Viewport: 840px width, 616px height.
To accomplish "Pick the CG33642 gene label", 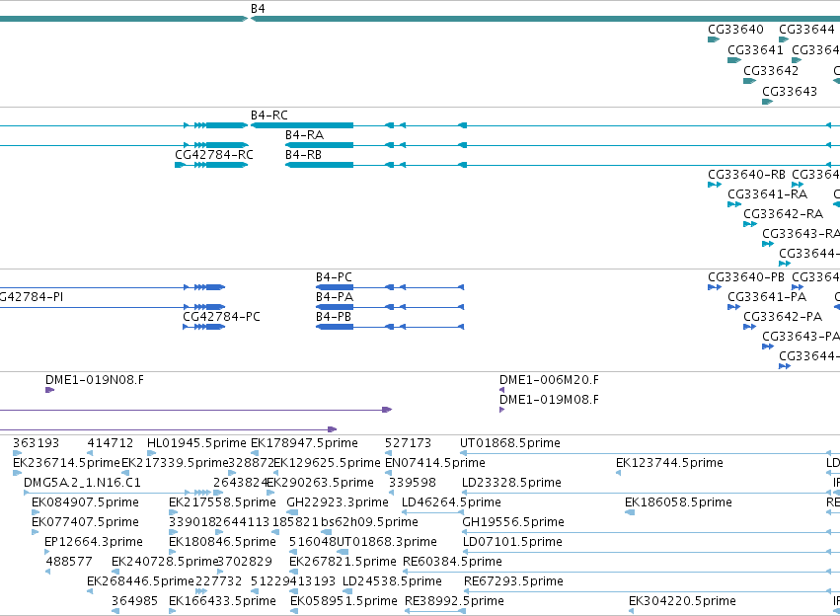I will point(771,71).
